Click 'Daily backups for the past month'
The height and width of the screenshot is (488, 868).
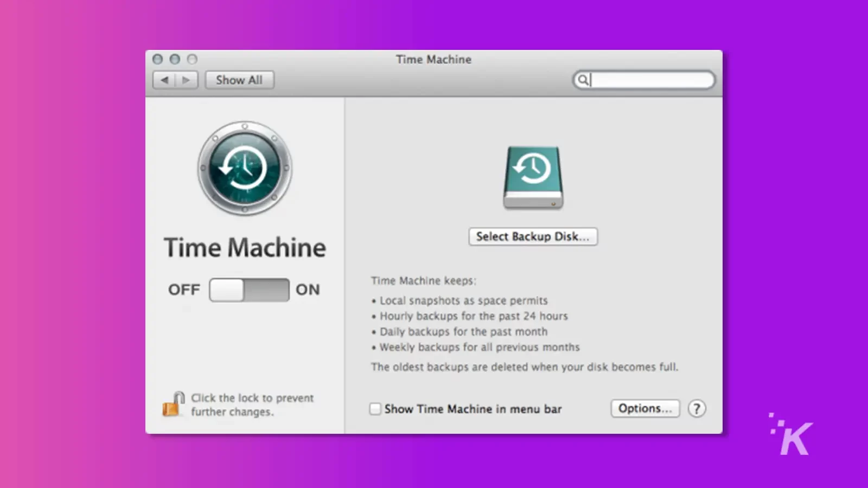click(x=463, y=331)
